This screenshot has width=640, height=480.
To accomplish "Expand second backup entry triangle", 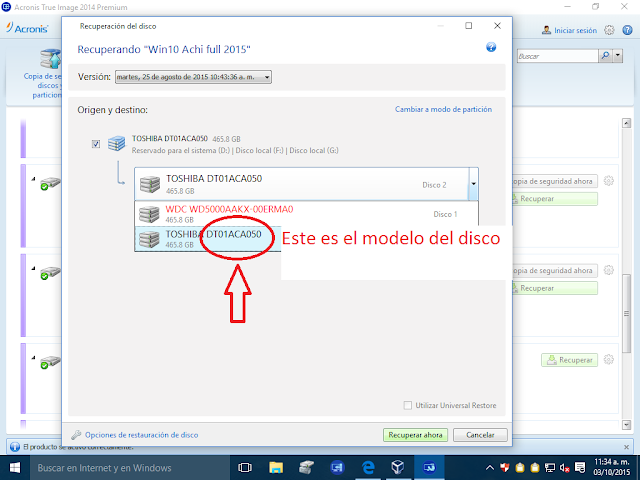I will (33, 268).
